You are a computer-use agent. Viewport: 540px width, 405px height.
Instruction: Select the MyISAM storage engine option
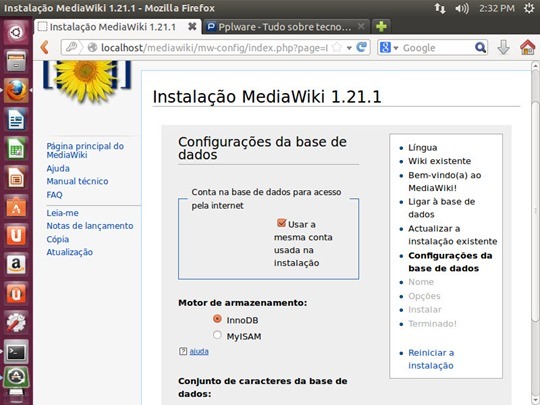pos(217,335)
